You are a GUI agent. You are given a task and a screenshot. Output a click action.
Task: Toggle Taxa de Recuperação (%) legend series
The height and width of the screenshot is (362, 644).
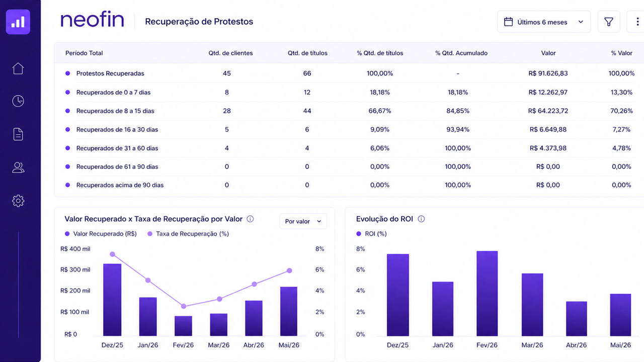pyautogui.click(x=188, y=234)
